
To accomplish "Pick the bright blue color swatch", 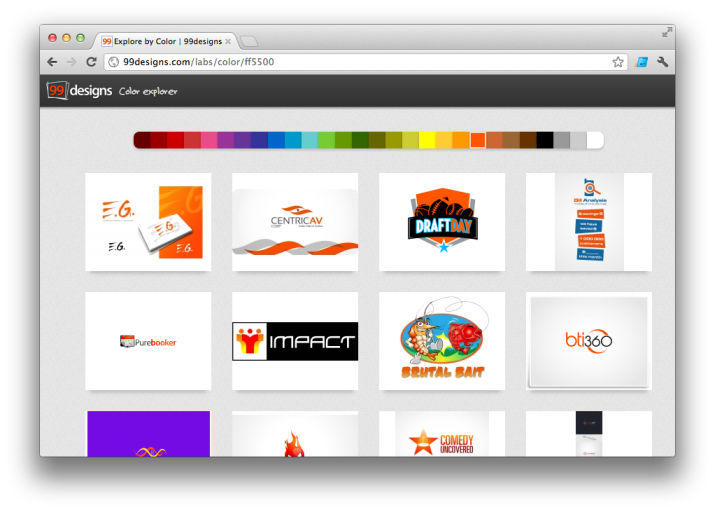I will (x=276, y=140).
